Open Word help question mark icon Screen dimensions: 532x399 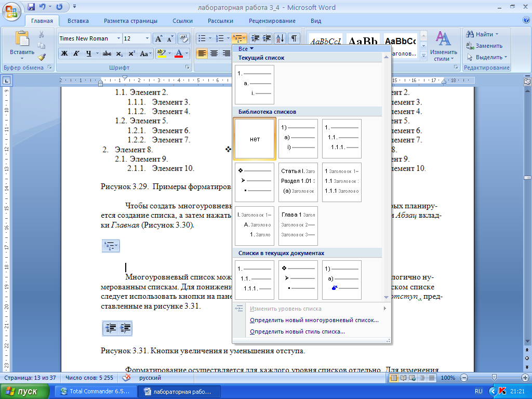tap(526, 20)
